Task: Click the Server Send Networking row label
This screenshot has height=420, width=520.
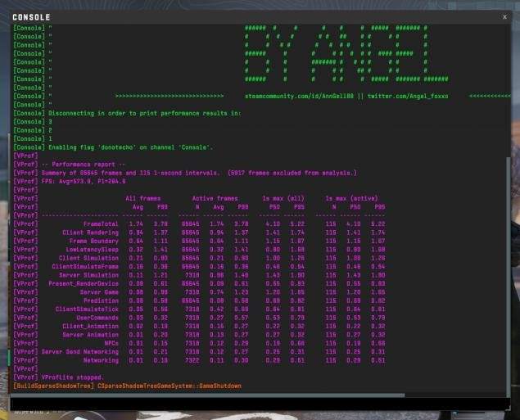Action: pyautogui.click(x=80, y=352)
